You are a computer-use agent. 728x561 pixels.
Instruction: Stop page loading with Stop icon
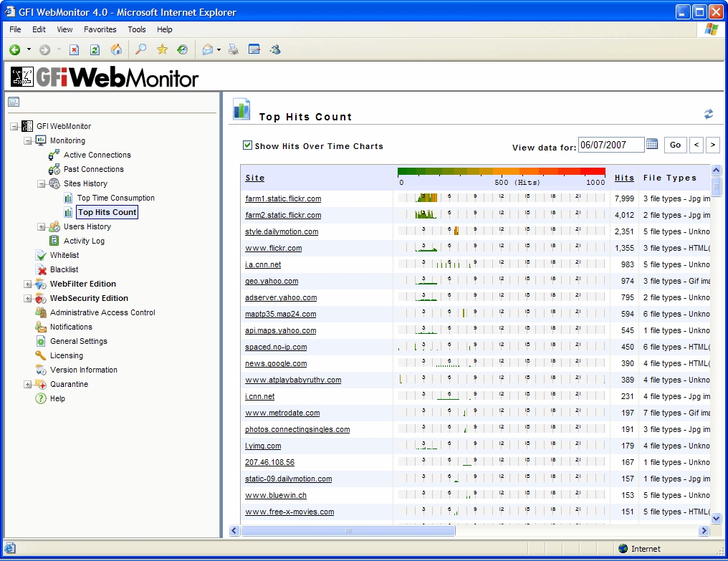[x=74, y=49]
